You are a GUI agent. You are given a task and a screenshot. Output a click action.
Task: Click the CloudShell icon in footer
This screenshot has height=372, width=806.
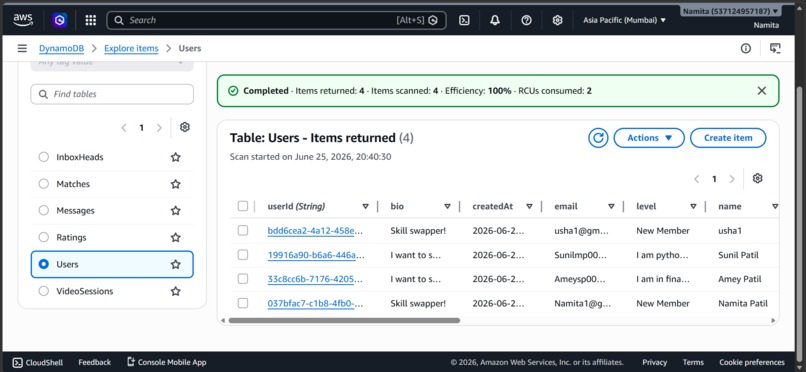coord(17,362)
